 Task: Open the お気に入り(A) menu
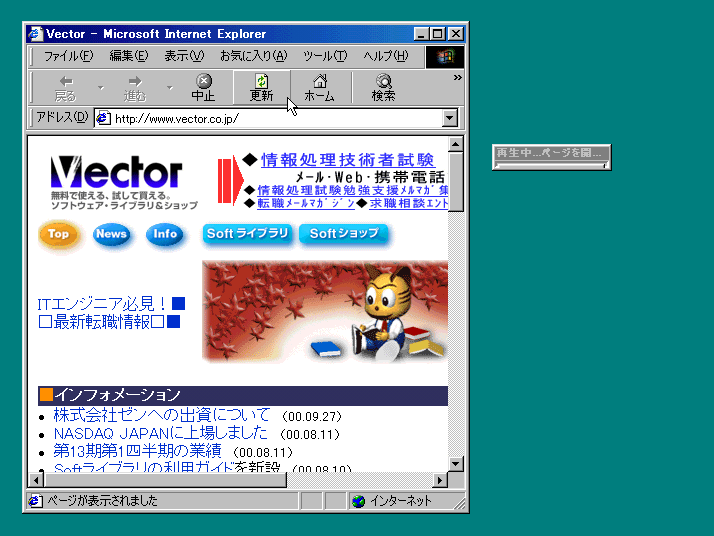(x=254, y=56)
